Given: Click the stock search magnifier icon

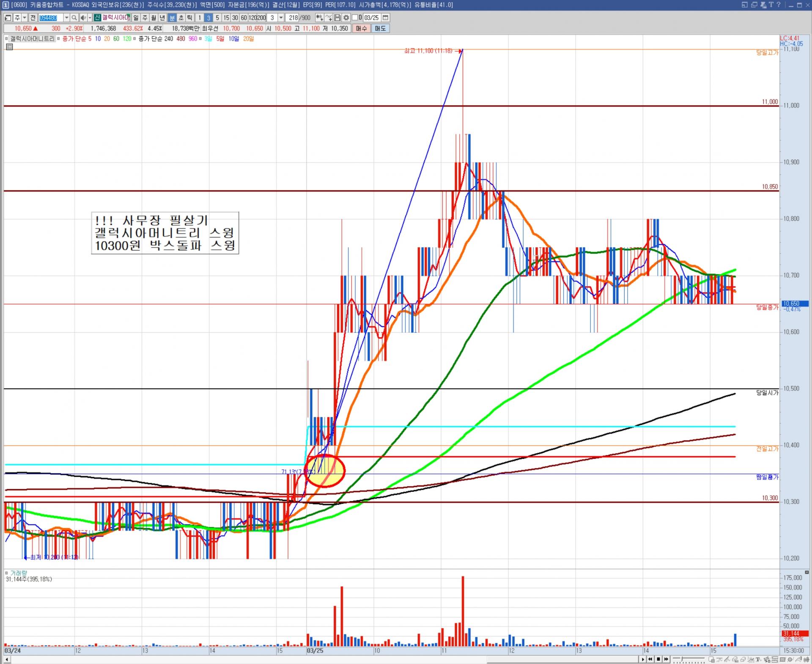Looking at the screenshot, I should (74, 18).
